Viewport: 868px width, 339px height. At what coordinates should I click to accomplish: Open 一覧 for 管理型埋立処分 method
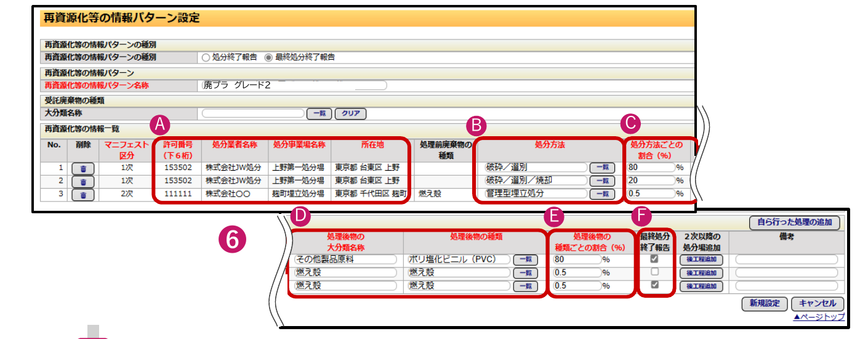pyautogui.click(x=602, y=194)
